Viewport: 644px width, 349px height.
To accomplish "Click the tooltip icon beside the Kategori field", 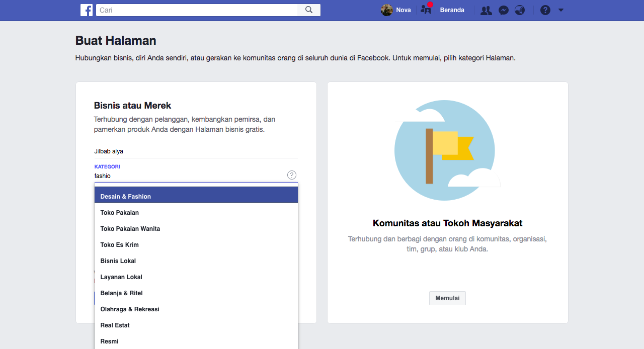I will coord(292,175).
